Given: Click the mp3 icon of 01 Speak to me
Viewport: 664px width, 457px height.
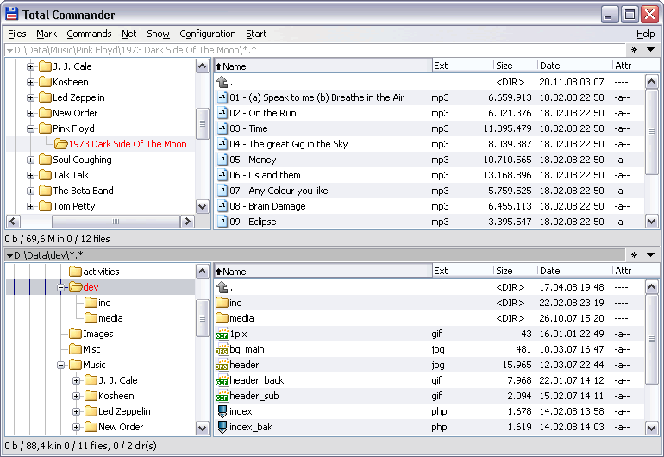Looking at the screenshot, I should 222,97.
